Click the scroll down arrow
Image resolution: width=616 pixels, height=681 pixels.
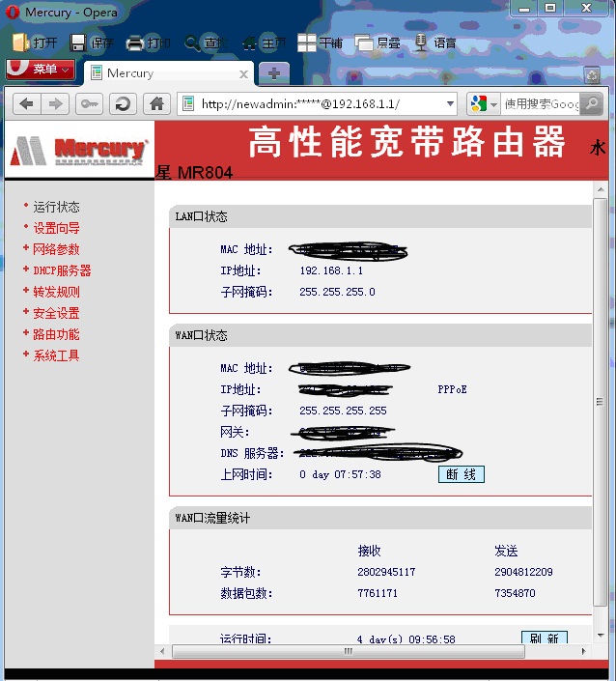point(601,636)
